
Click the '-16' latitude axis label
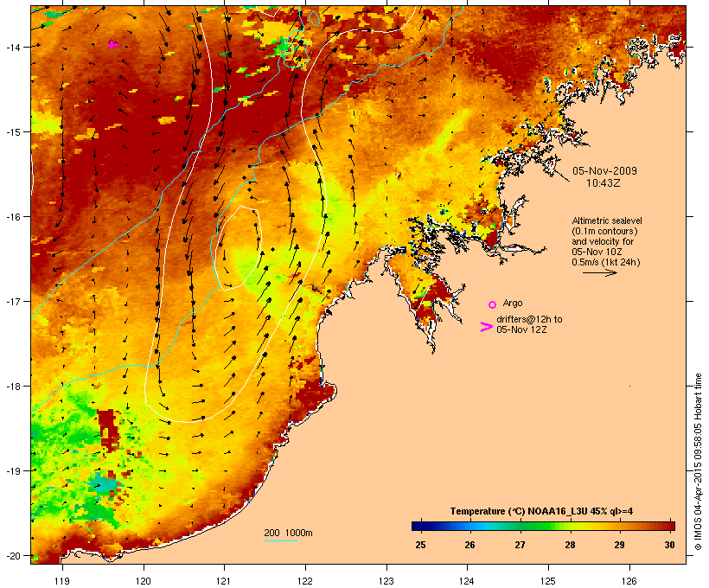[x=13, y=217]
